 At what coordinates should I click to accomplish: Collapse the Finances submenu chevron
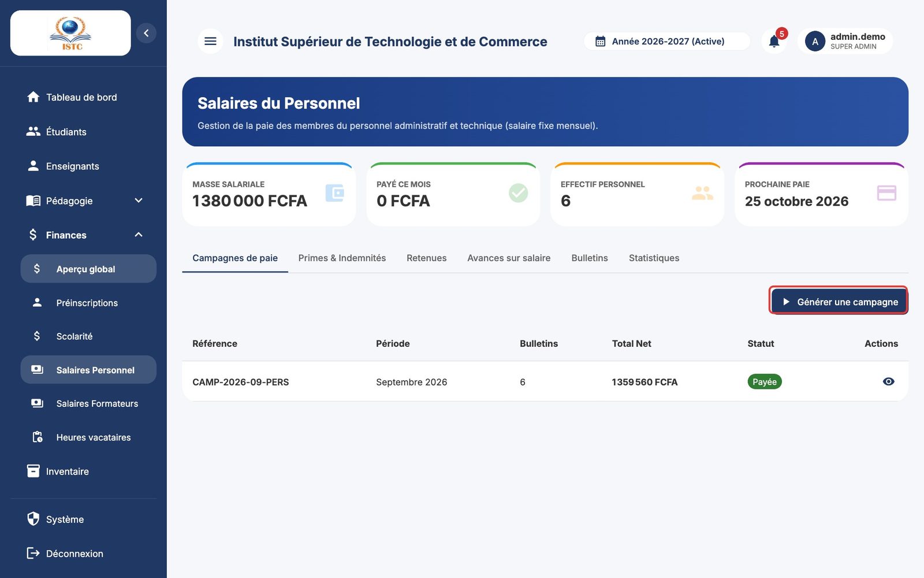tap(139, 235)
